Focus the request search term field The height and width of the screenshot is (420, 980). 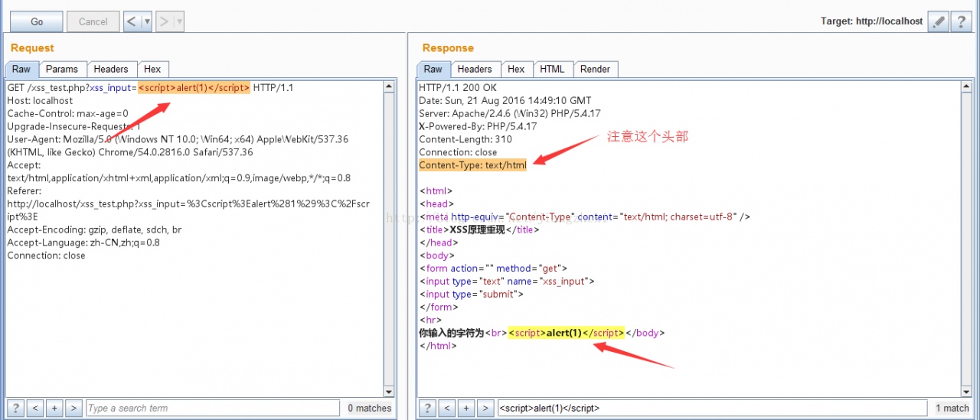212,408
